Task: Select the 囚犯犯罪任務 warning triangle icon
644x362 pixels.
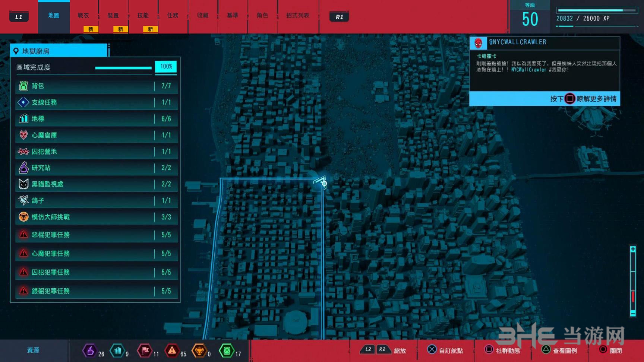Action: (23, 272)
